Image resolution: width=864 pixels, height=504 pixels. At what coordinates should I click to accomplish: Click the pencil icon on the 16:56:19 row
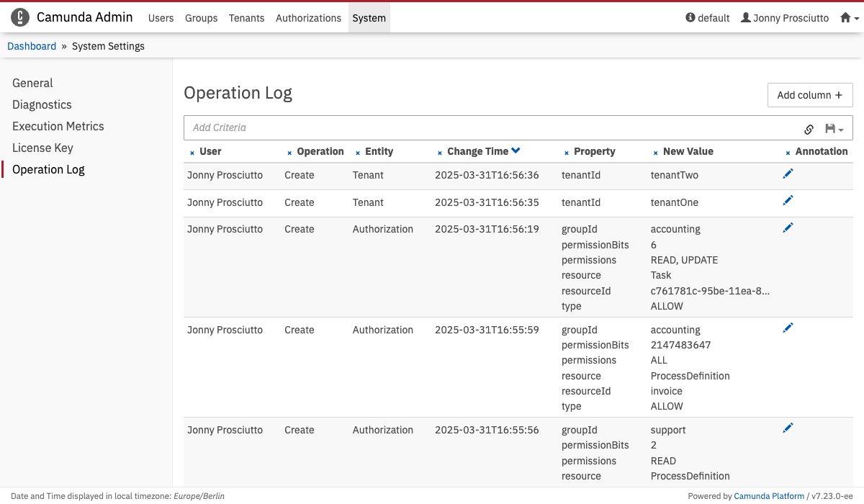(788, 228)
